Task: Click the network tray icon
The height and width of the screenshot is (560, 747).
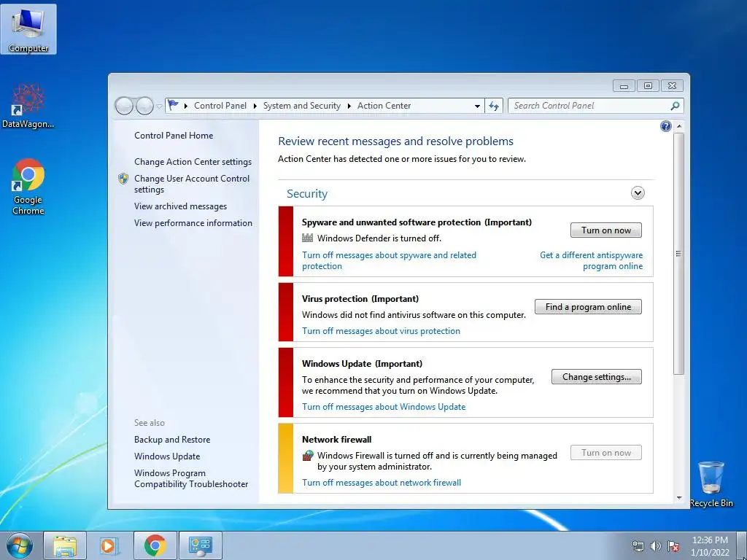Action: click(x=638, y=546)
